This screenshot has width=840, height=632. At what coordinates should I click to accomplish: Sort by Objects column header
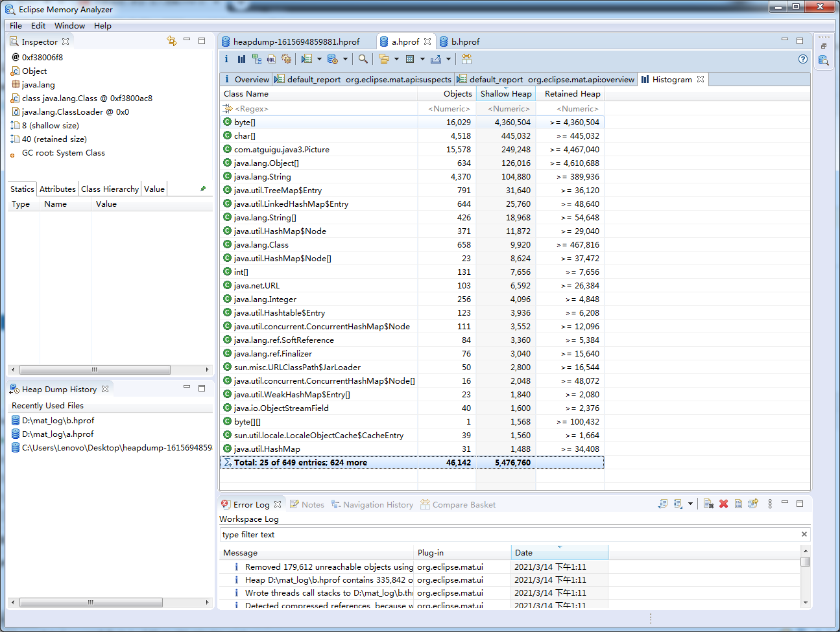click(x=447, y=93)
